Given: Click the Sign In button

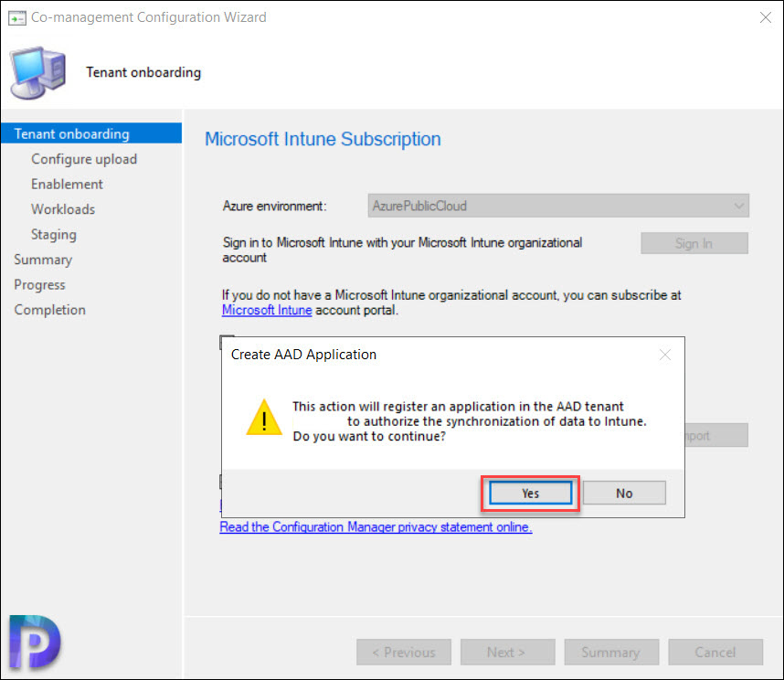Looking at the screenshot, I should [694, 243].
